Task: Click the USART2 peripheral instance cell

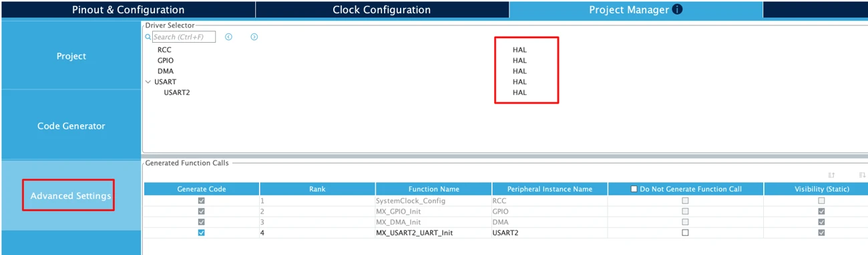Action: tap(550, 232)
